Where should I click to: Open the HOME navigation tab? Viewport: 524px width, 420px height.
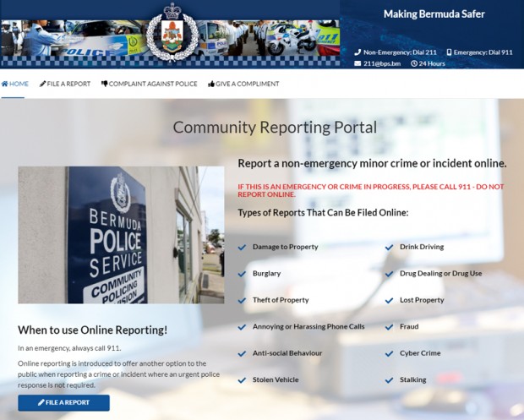click(19, 84)
